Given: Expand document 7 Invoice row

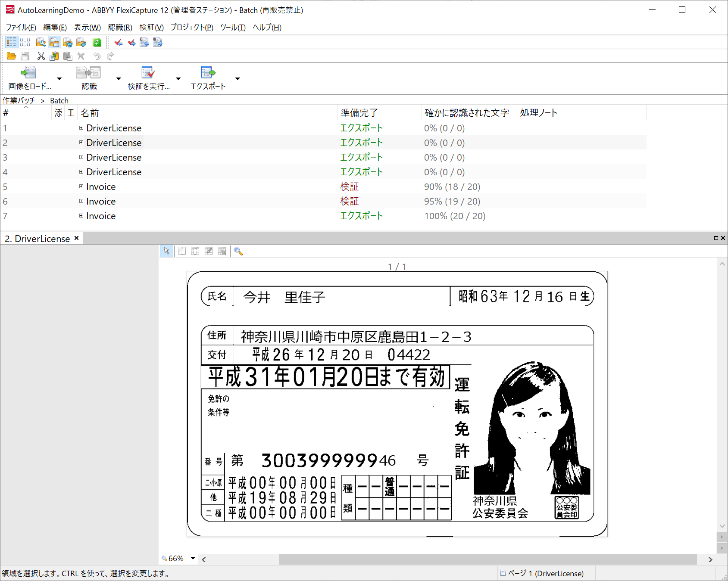Looking at the screenshot, I should [81, 216].
